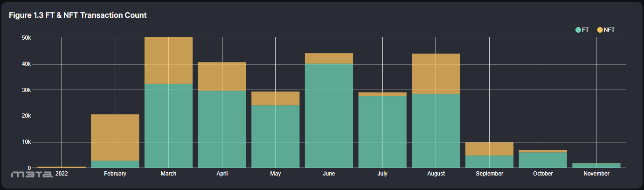Select the May FT bar segment
Screen dimensions: 644x190
[x=275, y=136]
